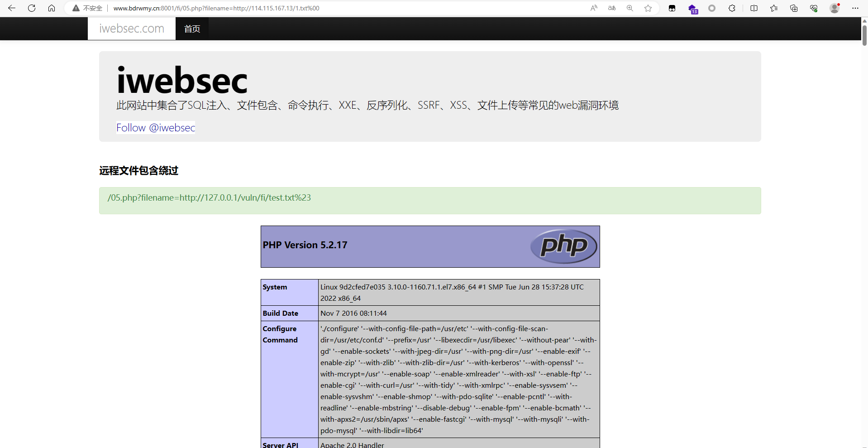This screenshot has height=448, width=868.
Task: Click the Server API row label
Action: 281,445
